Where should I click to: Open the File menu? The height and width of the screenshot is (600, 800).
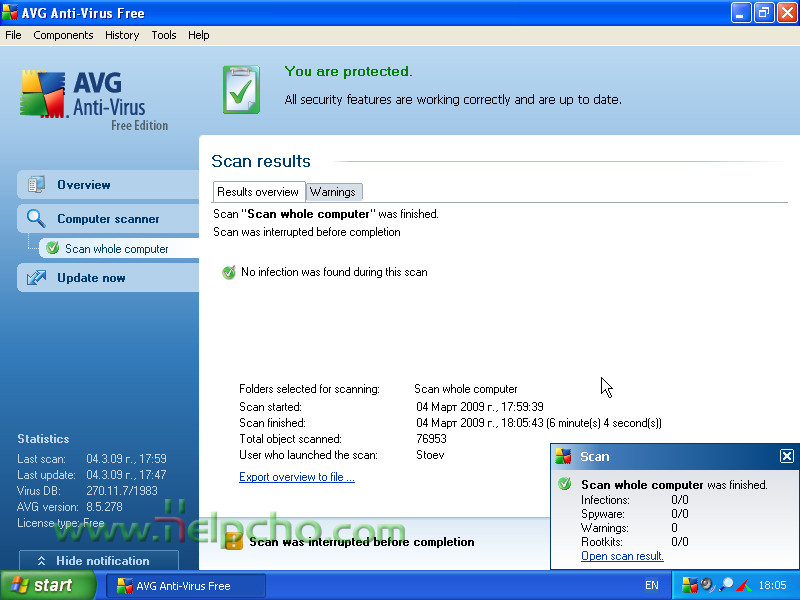pyautogui.click(x=13, y=35)
